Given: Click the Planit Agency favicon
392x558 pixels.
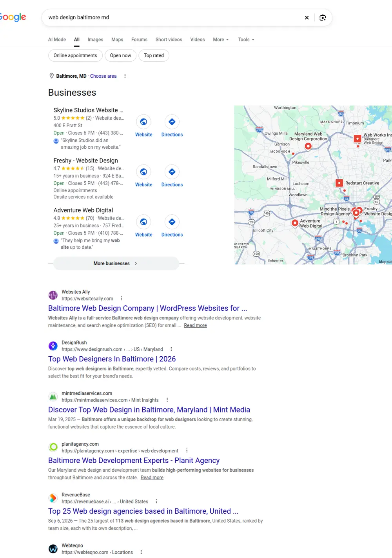Looking at the screenshot, I should click(x=53, y=447).
